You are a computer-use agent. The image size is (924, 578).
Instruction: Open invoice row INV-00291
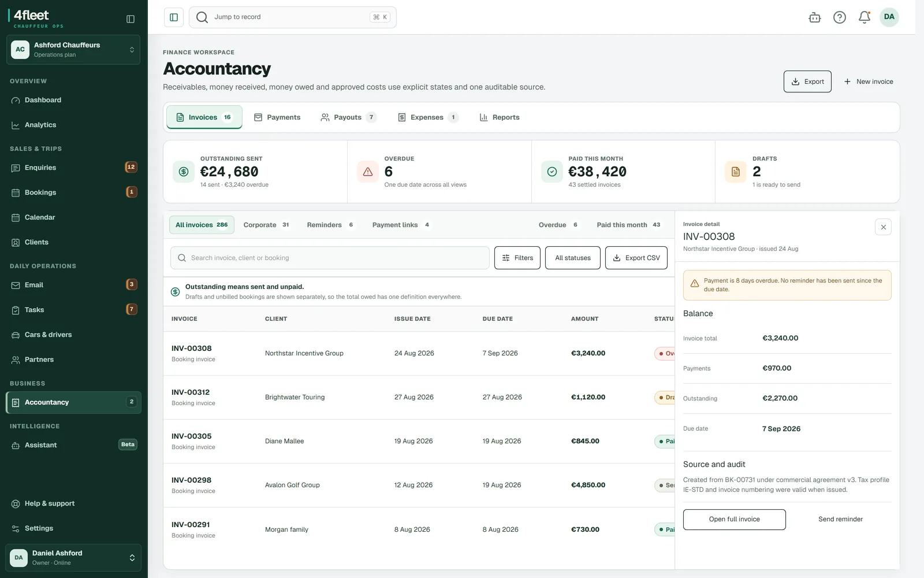click(419, 529)
